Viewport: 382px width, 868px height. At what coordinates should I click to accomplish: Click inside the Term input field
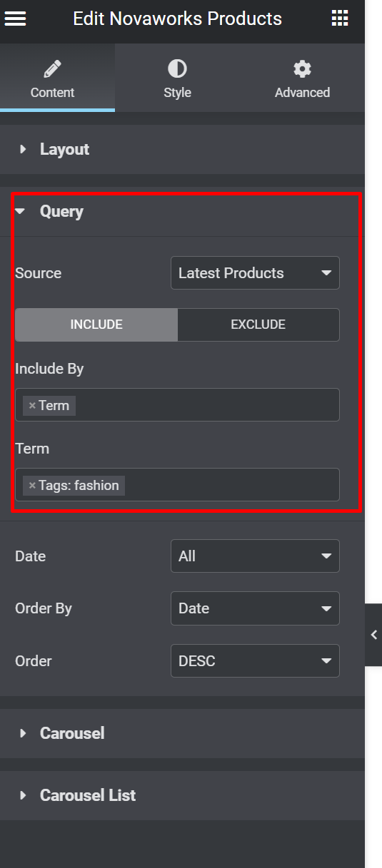tap(232, 485)
